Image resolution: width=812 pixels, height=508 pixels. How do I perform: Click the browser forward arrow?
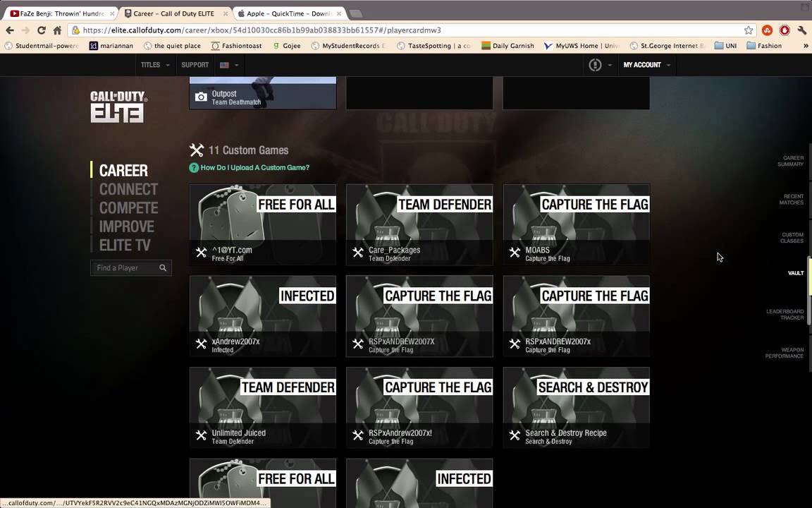coord(25,30)
